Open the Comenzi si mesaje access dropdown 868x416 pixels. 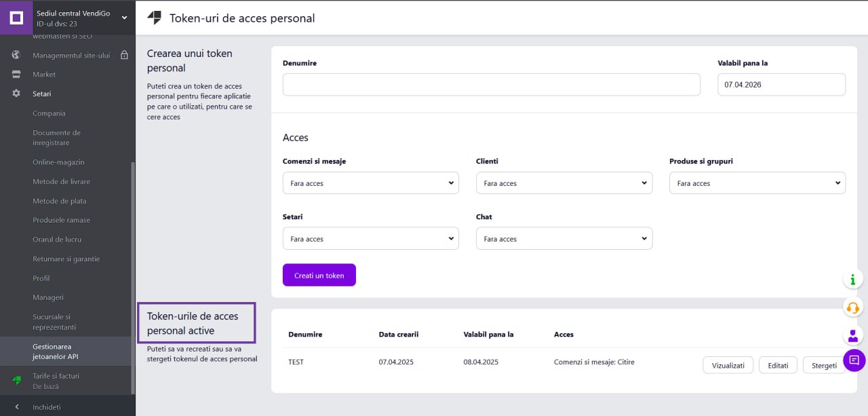click(371, 183)
